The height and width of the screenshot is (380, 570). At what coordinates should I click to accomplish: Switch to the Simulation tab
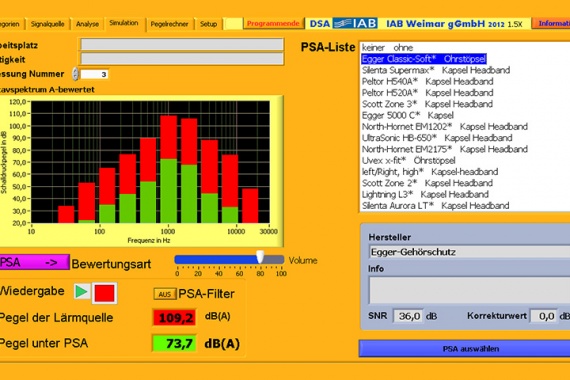pos(124,23)
